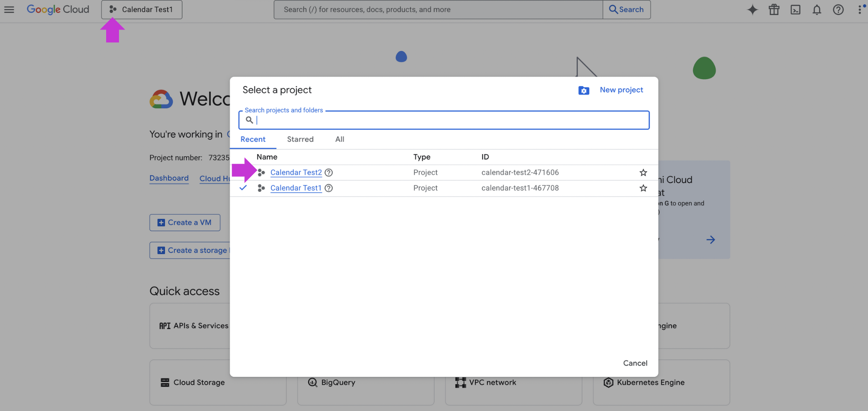Screen dimensions: 868x411
Task: Open APIs & Services quick access card
Action: [190, 326]
